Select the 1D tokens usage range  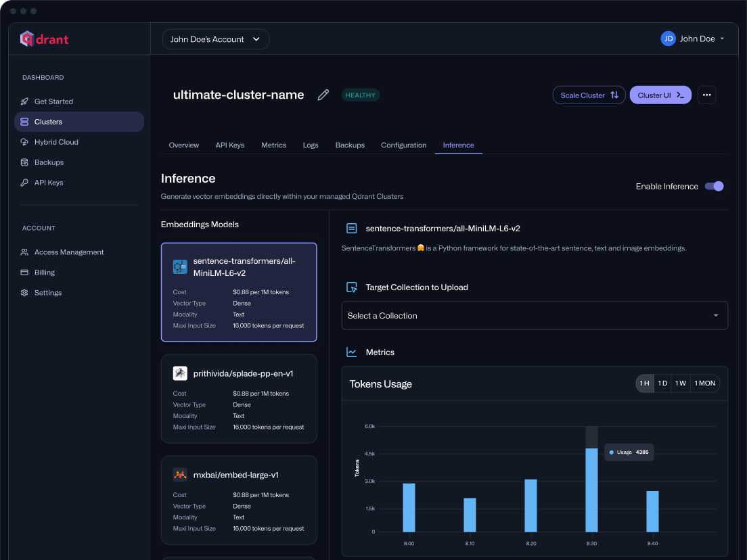point(662,383)
